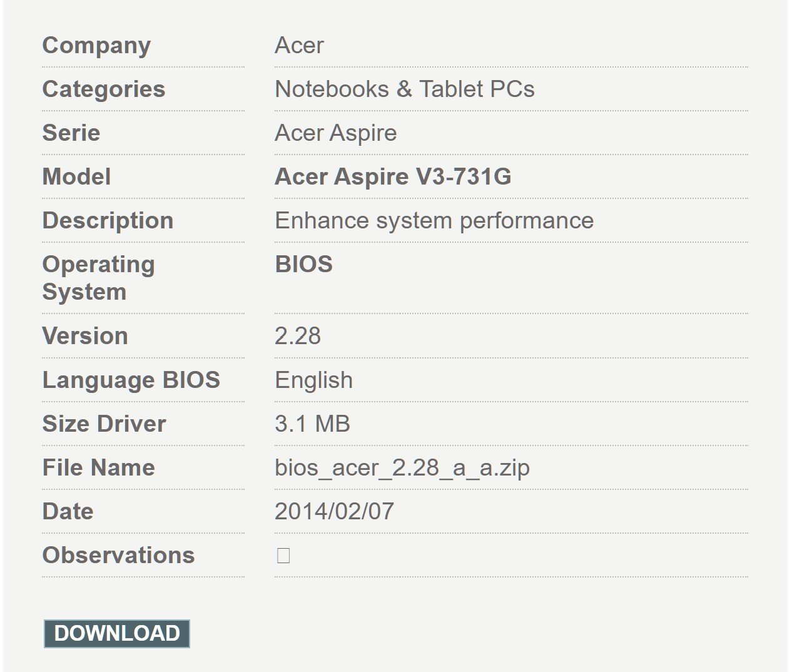Click the placeholder box beside Observations

(x=283, y=556)
